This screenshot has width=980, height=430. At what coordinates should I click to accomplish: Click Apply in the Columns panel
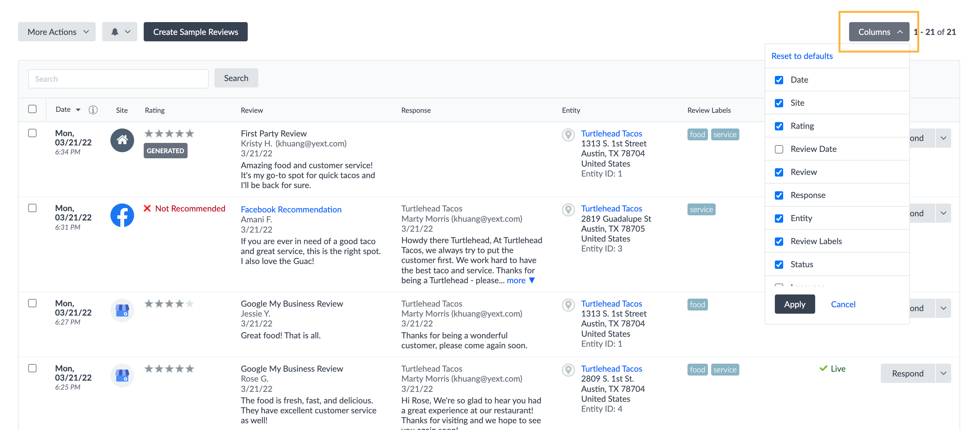pyautogui.click(x=795, y=304)
